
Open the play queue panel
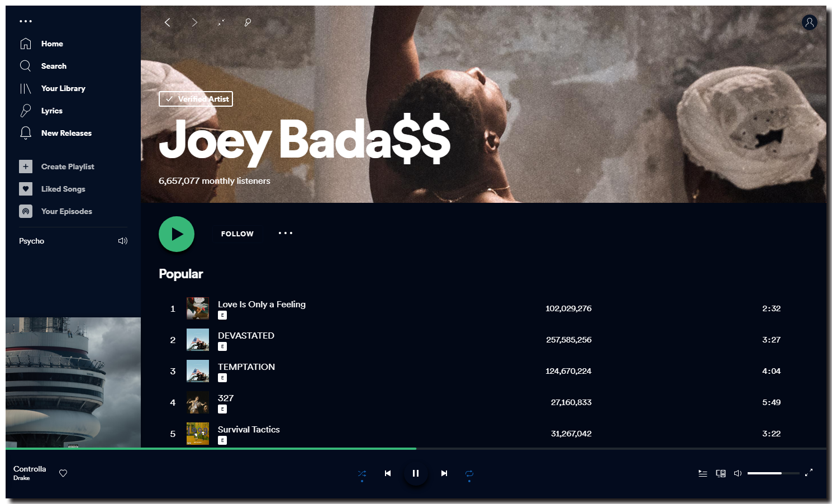click(702, 473)
